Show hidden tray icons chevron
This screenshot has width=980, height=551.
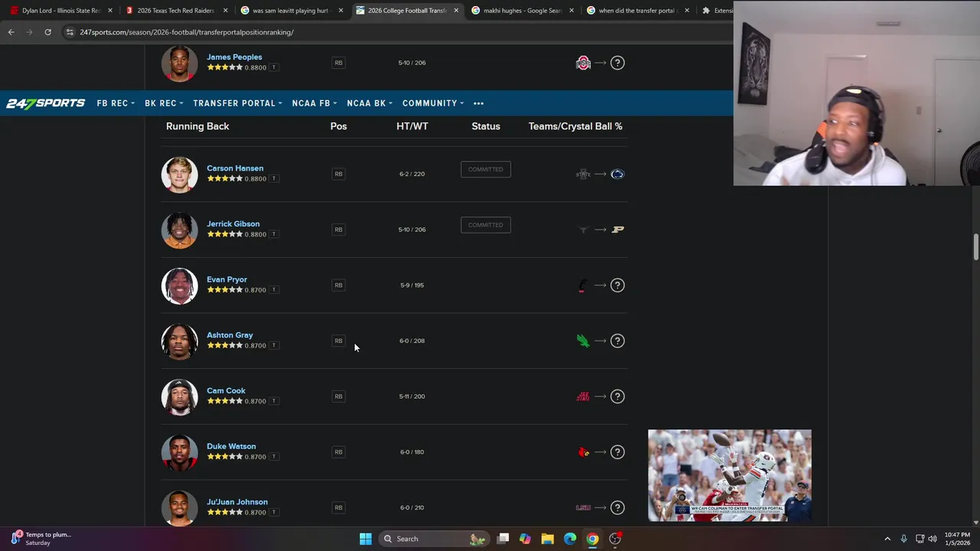887,539
